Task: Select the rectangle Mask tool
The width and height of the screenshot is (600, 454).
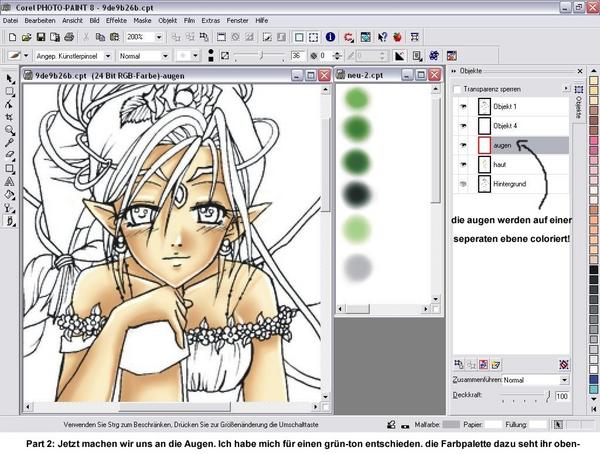Action: click(10, 91)
